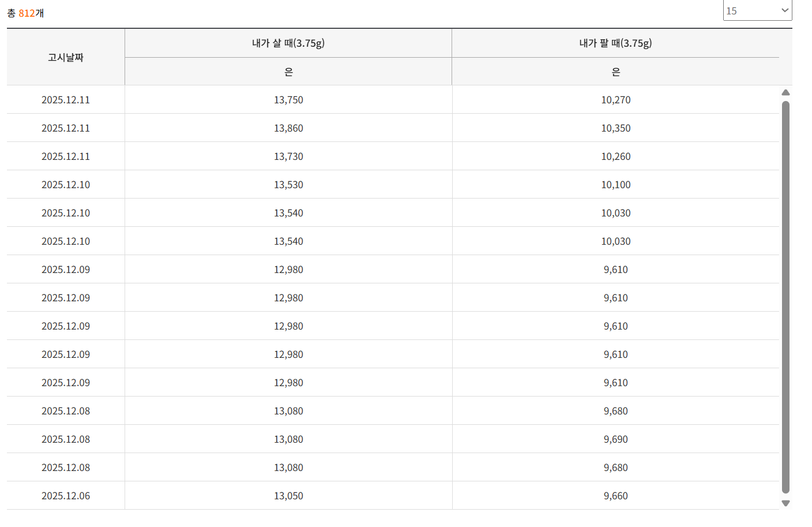Click the date in the 13,730 row

[66, 156]
